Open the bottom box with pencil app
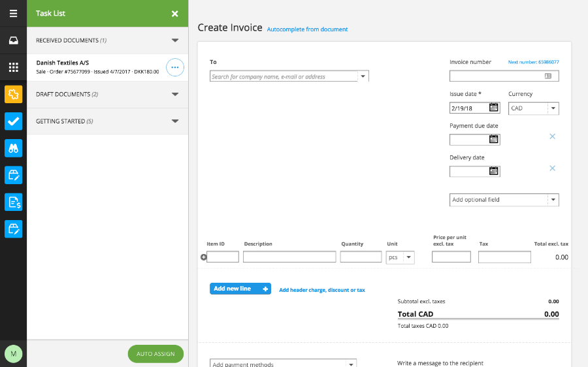This screenshot has height=367, width=588. (14, 229)
